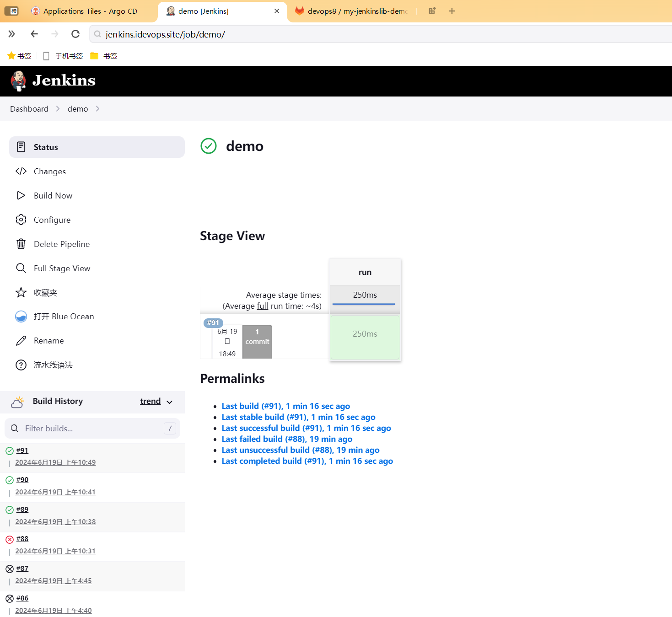This screenshot has width=672, height=617.
Task: Open the Last build (#91) permalink
Action: [285, 406]
